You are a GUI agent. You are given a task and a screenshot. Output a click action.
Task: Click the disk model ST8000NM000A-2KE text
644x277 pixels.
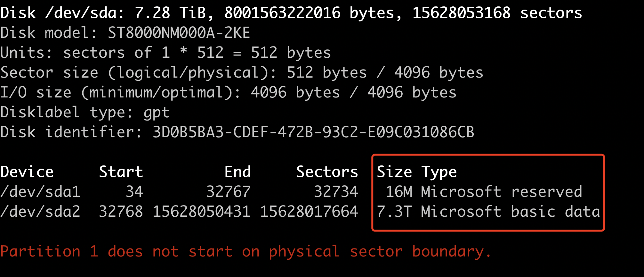click(179, 33)
